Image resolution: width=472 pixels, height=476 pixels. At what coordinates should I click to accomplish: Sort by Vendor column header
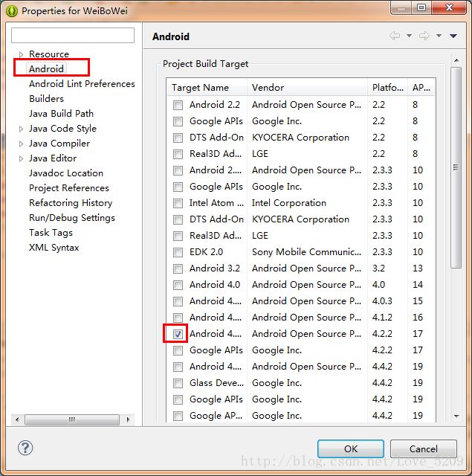(x=307, y=88)
